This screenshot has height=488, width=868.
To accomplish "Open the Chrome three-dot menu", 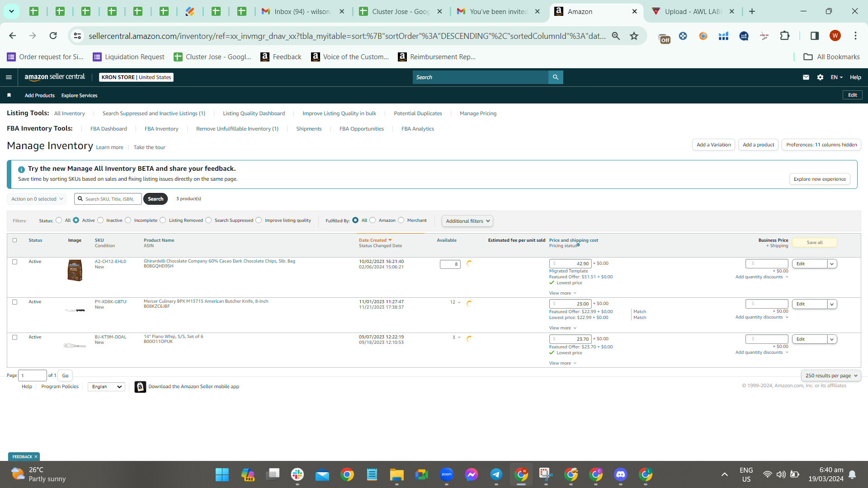I will tap(855, 36).
